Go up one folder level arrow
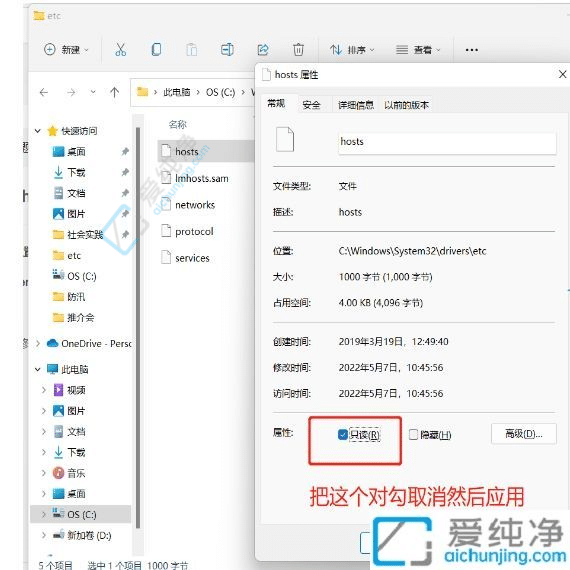The image size is (570, 570). coord(115,92)
